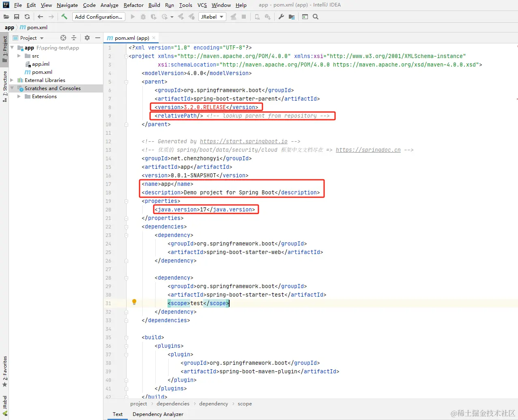Navigate forward with the right arrow

coord(51,17)
